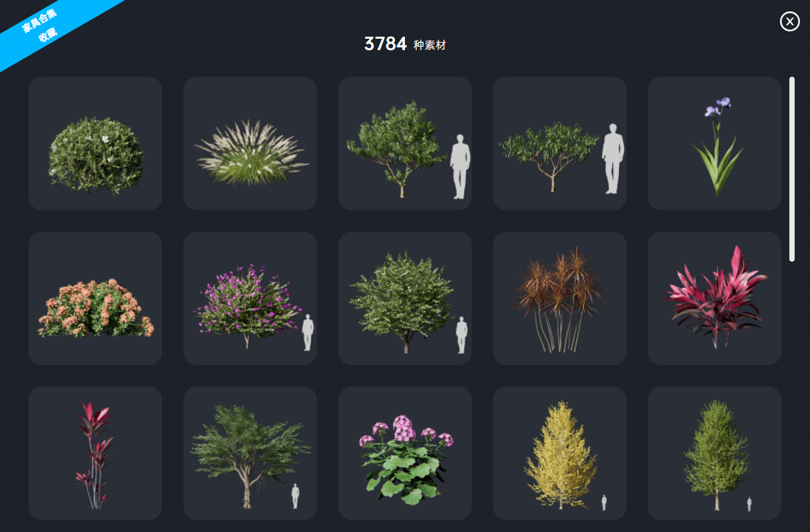Select the round green shrub with white flowers
Screen dimensions: 810x532
(95, 143)
